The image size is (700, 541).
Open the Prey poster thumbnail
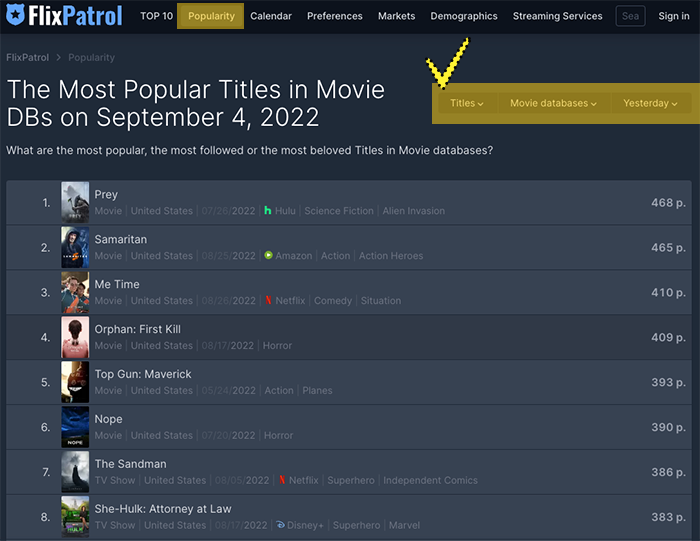(75, 202)
